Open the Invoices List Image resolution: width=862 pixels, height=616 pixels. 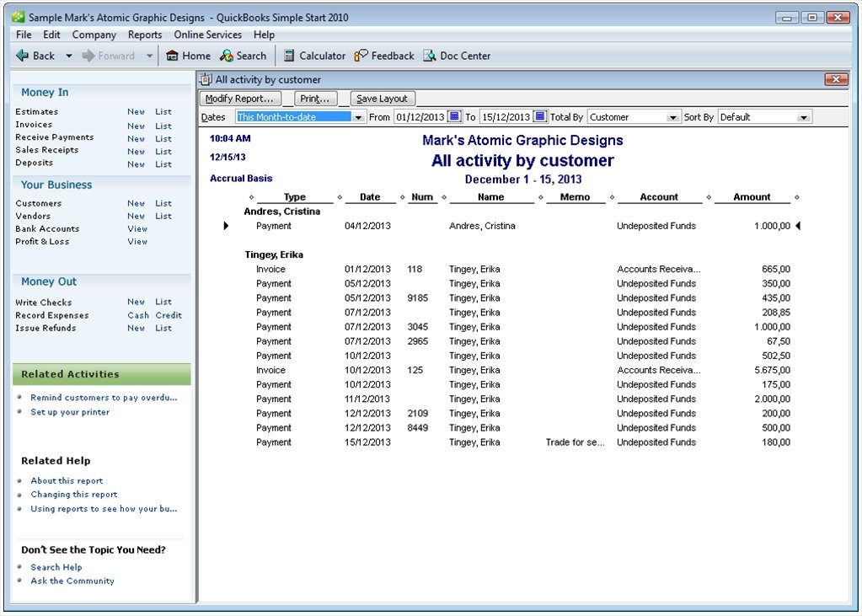tap(163, 126)
